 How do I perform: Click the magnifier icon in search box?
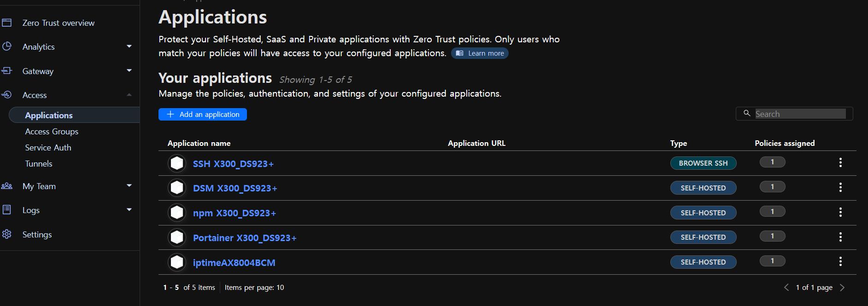coord(747,113)
